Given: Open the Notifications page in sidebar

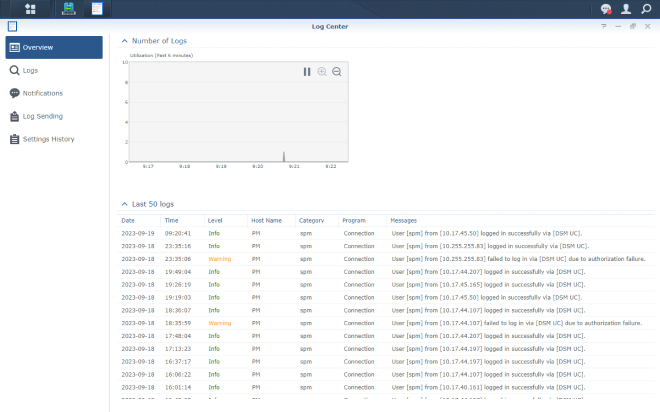Looking at the screenshot, I should pos(42,93).
